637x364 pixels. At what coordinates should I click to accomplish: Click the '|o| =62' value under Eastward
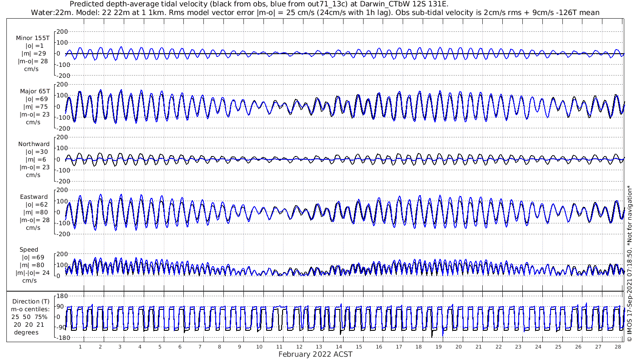[x=36, y=204]
